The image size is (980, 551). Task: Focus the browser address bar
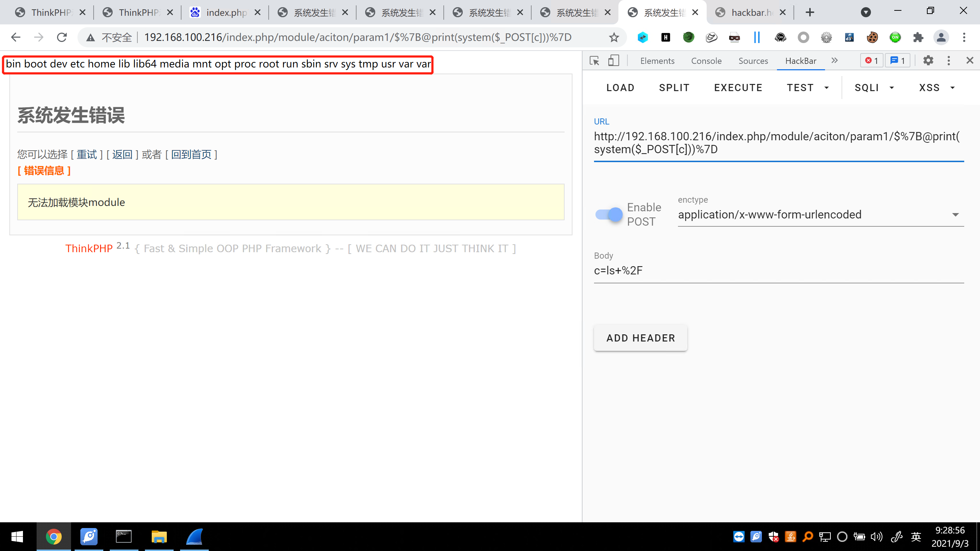pyautogui.click(x=358, y=37)
